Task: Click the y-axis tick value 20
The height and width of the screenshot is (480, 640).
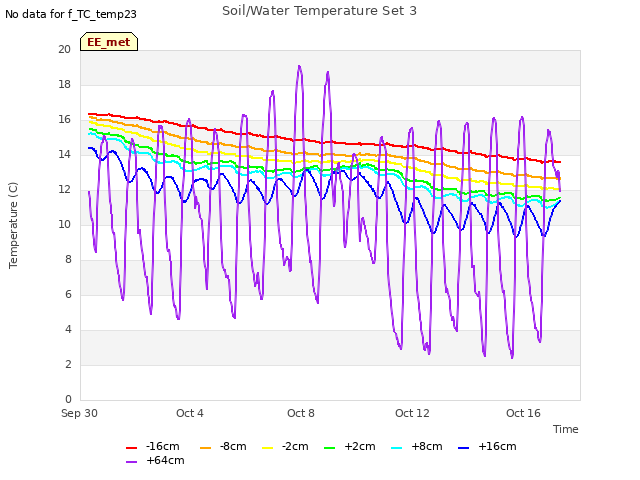Action: pyautogui.click(x=64, y=49)
